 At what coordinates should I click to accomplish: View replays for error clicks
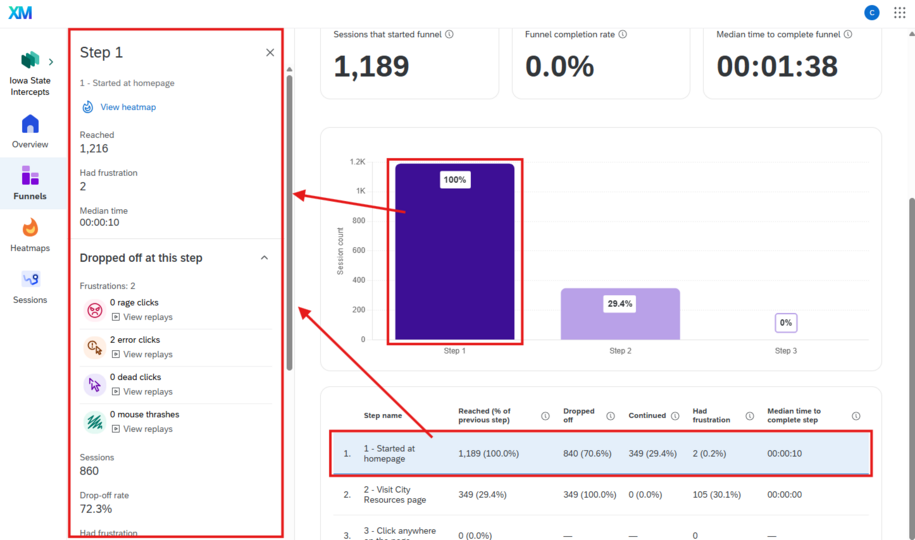point(142,354)
